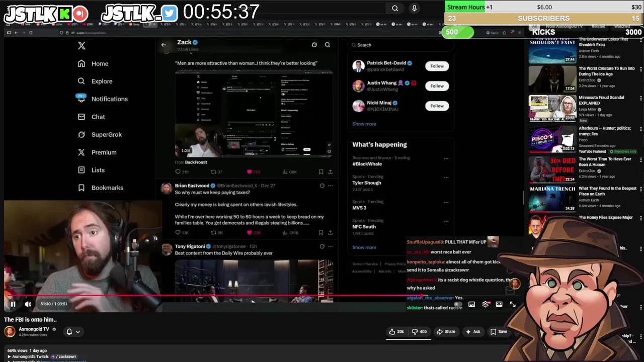
Task: Click the X logo in the sidebar
Action: pyautogui.click(x=82, y=46)
